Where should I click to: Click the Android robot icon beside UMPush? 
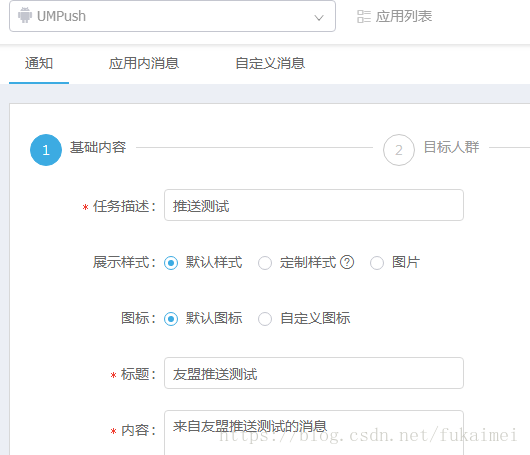pyautogui.click(x=25, y=16)
